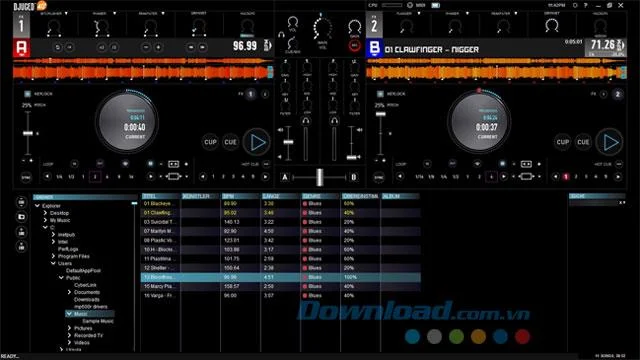Select the red deck A badge
640x360 pixels.
[21, 48]
